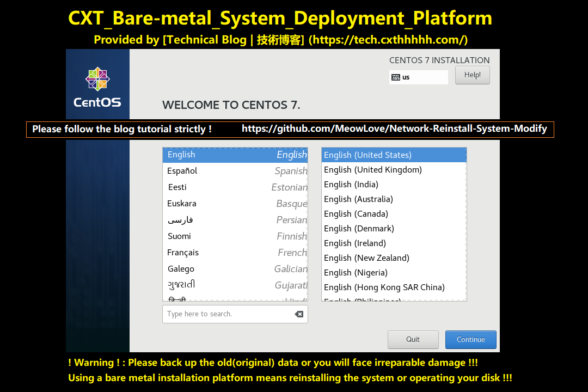The height and width of the screenshot is (392, 588).
Task: Choose English (United Kingdom) locale
Action: pos(394,170)
